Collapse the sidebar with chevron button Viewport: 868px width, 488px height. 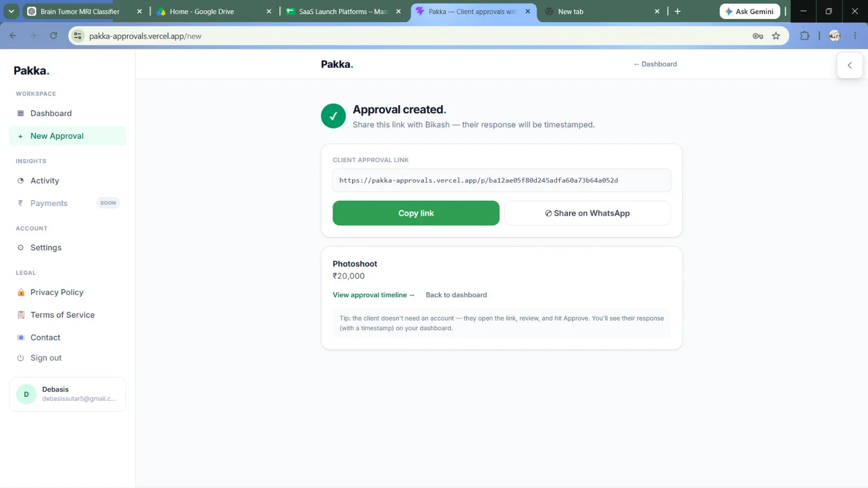850,65
